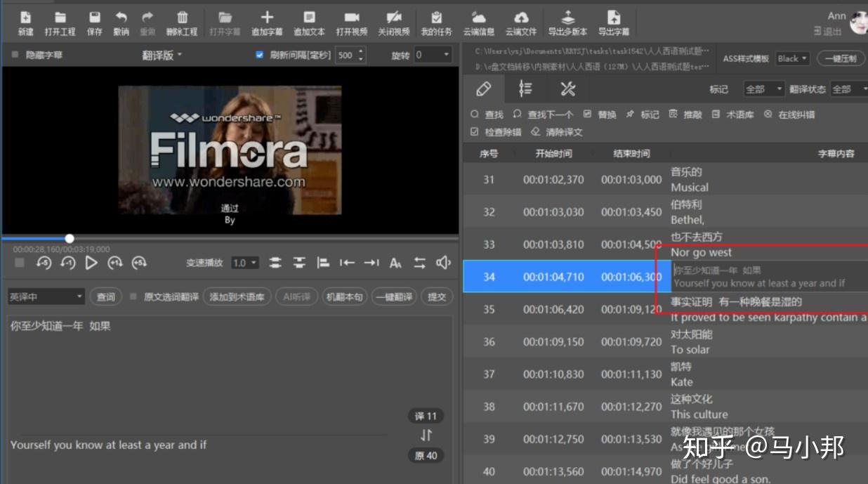The width and height of the screenshot is (868, 484).
Task: Click the 导出字幕 export icon
Action: (613, 18)
